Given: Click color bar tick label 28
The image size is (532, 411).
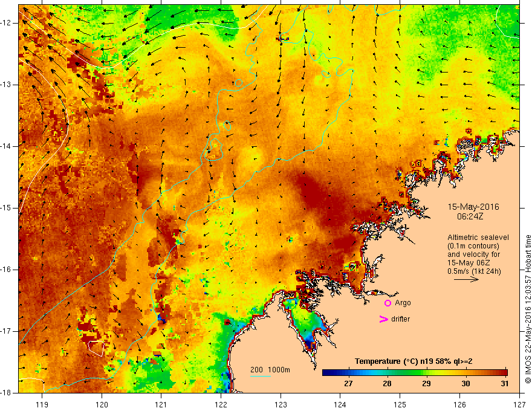Looking at the screenshot, I should (387, 384).
